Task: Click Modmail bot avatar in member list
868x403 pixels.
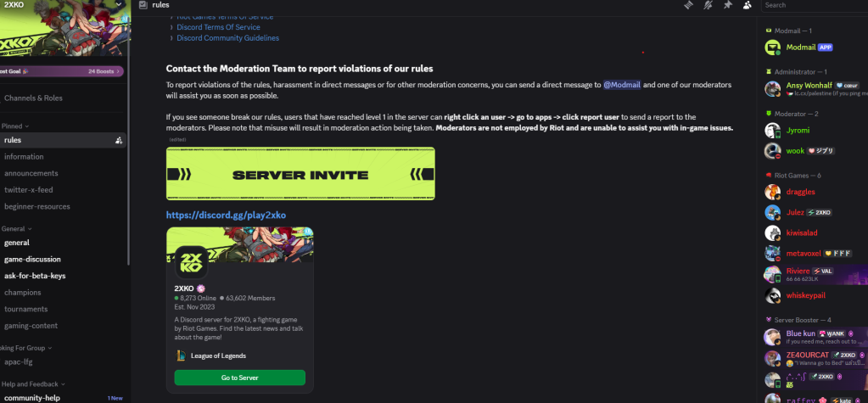Action: [772, 47]
